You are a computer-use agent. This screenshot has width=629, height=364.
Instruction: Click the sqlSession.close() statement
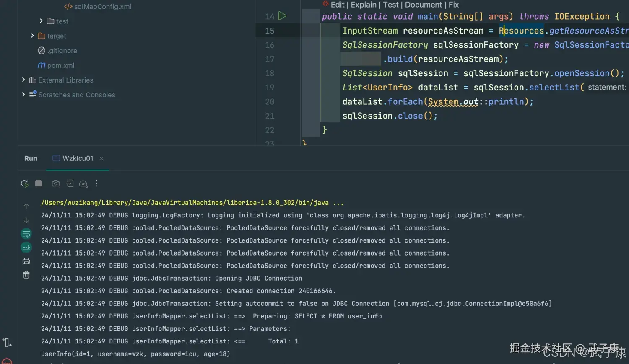(390, 116)
